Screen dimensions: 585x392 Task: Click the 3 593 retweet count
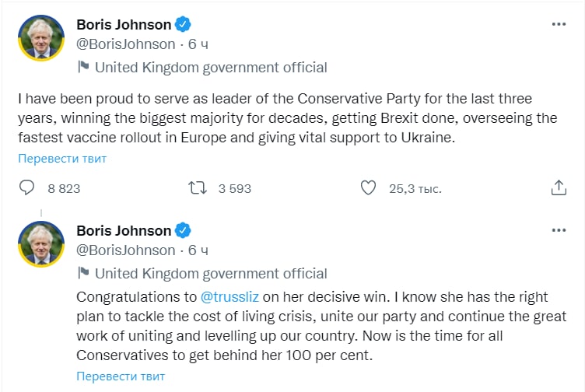pyautogui.click(x=234, y=188)
